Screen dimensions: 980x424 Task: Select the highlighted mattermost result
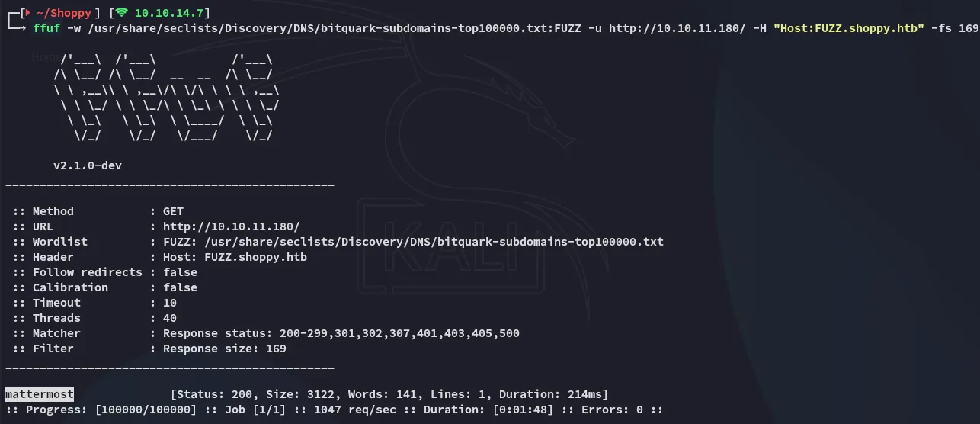pos(40,394)
